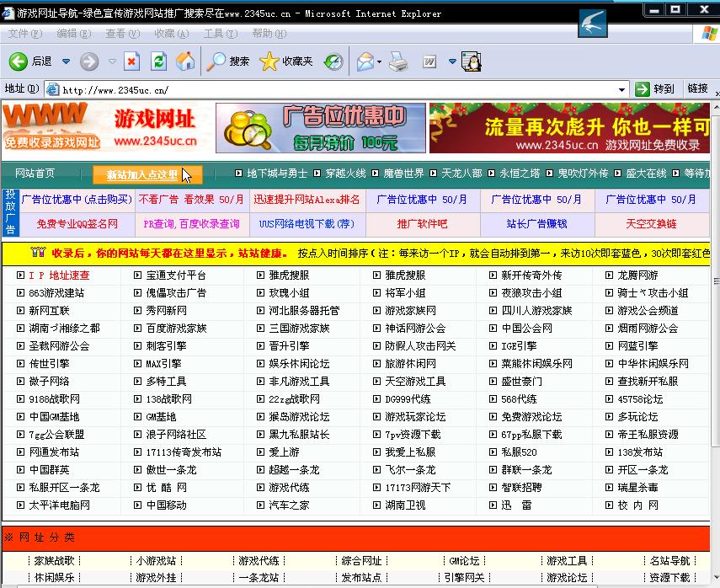Expand the Mail icon dropdown arrow
The image size is (720, 588).
[377, 61]
